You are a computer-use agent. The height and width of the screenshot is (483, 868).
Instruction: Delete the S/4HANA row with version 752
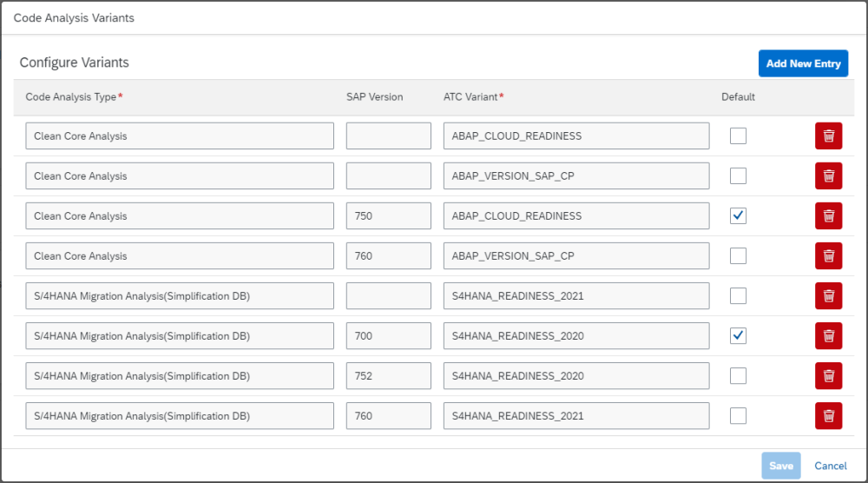click(x=828, y=375)
